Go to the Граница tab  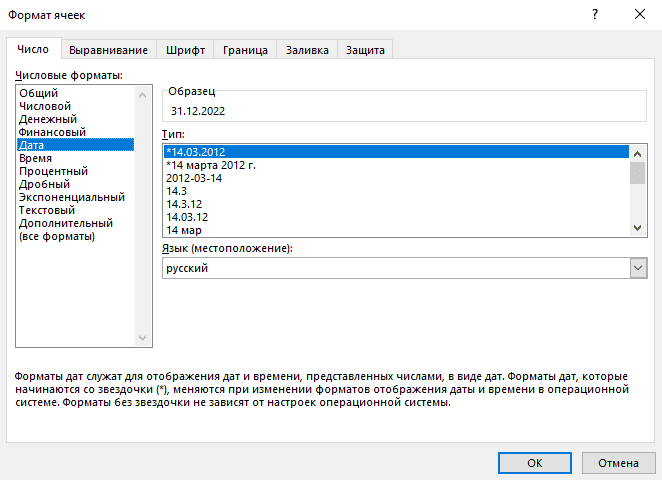click(245, 49)
